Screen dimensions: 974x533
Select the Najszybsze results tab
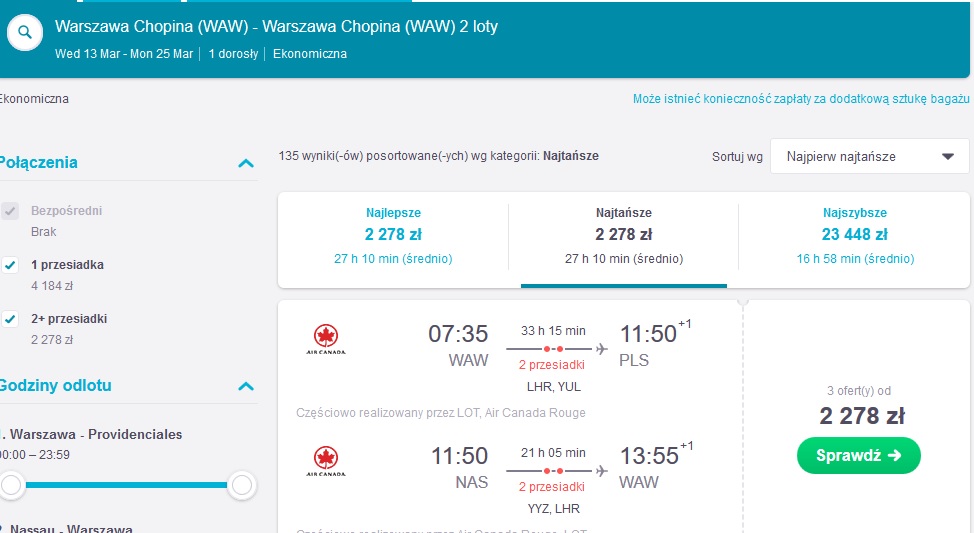(855, 235)
